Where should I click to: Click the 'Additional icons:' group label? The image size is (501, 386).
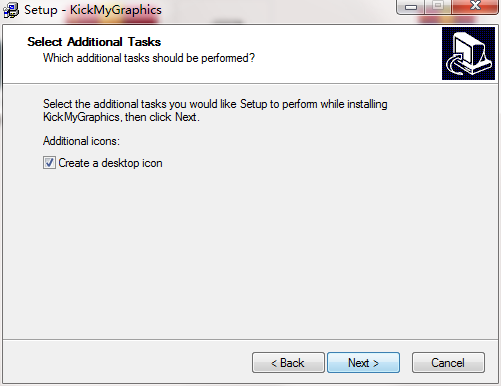point(81,141)
